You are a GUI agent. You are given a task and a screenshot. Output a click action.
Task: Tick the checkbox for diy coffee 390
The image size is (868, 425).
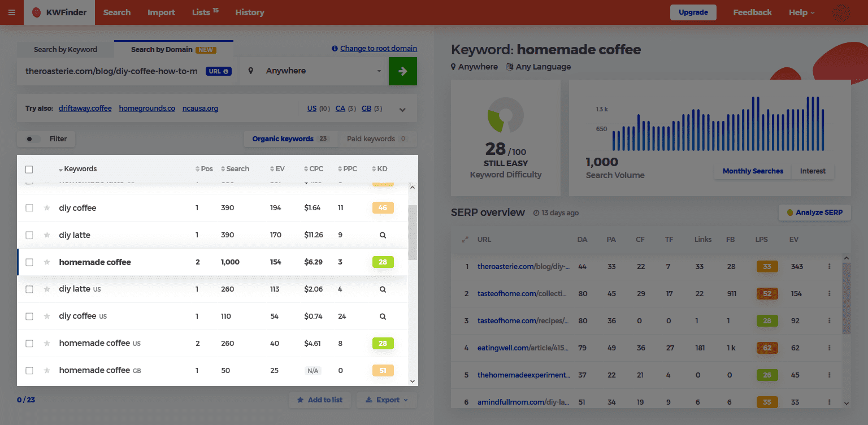(29, 208)
